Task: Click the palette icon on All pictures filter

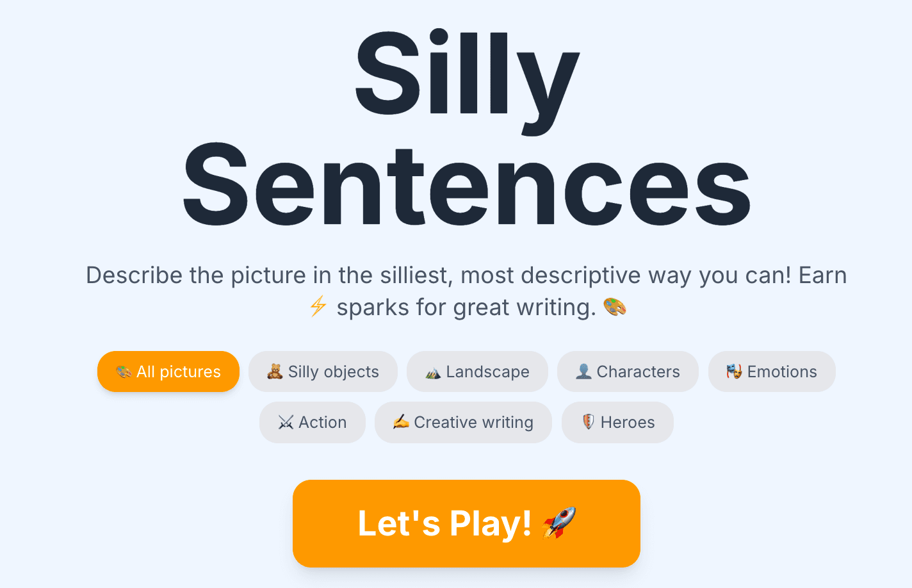Action: pos(122,372)
